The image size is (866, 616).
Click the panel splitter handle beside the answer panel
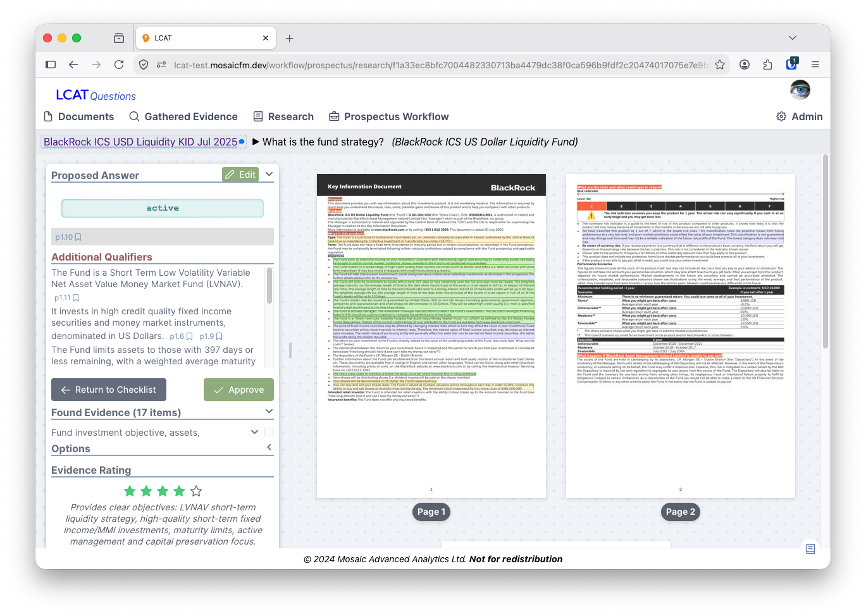pos(290,350)
